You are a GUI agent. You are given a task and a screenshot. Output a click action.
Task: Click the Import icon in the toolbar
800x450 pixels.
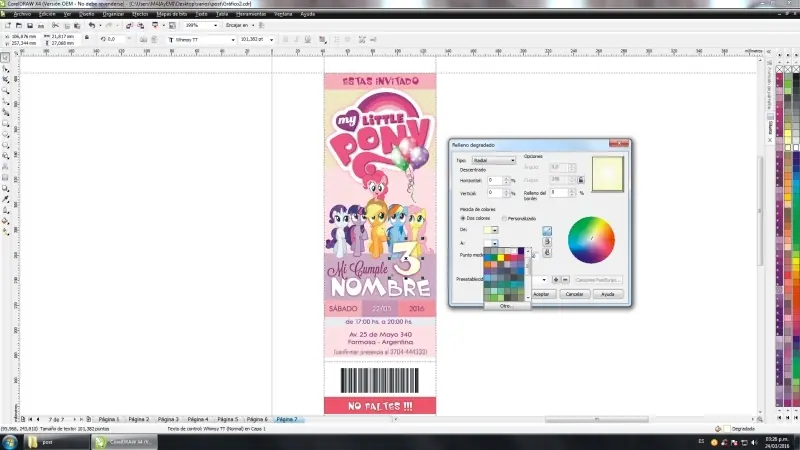coord(129,25)
